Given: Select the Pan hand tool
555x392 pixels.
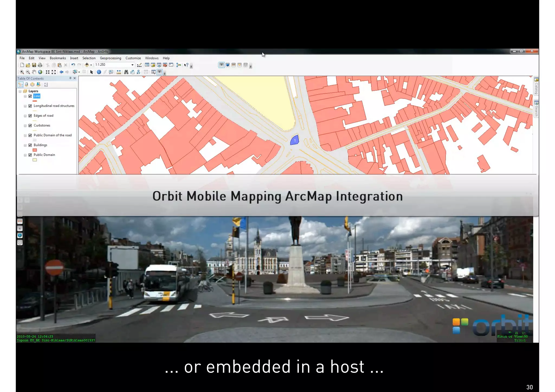Looking at the screenshot, I should [34, 72].
